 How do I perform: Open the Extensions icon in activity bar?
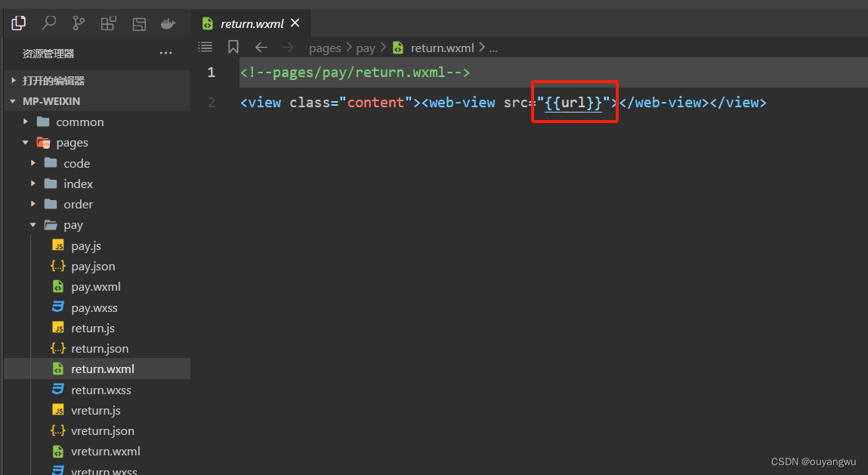[109, 23]
